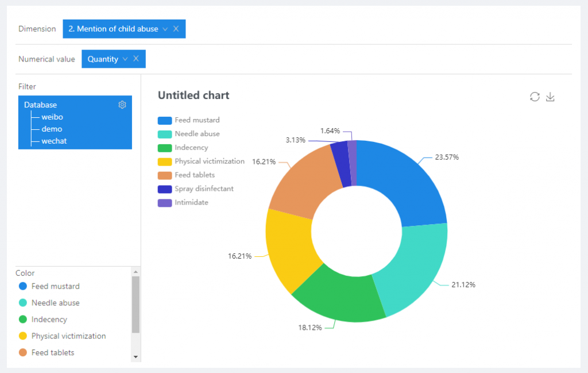The height and width of the screenshot is (373, 588).
Task: Choose the wechat database entry
Action: point(54,141)
